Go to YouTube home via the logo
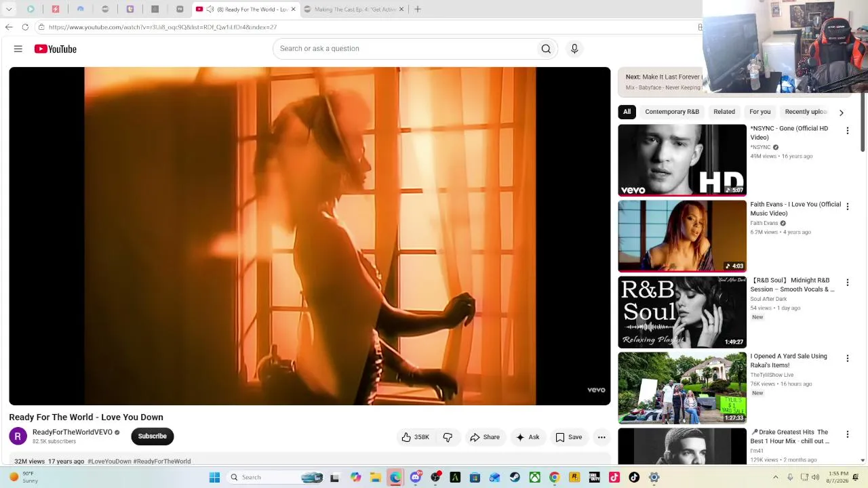The image size is (868, 488). [56, 49]
